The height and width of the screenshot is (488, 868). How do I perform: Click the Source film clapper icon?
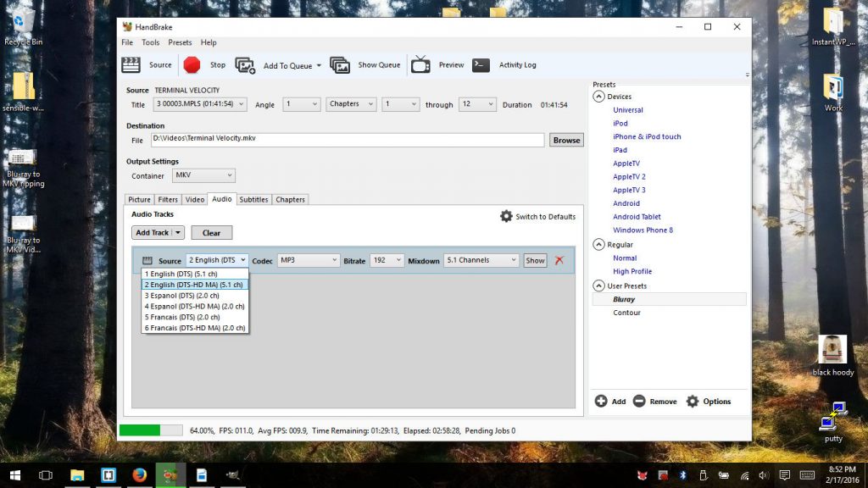pyautogui.click(x=131, y=64)
